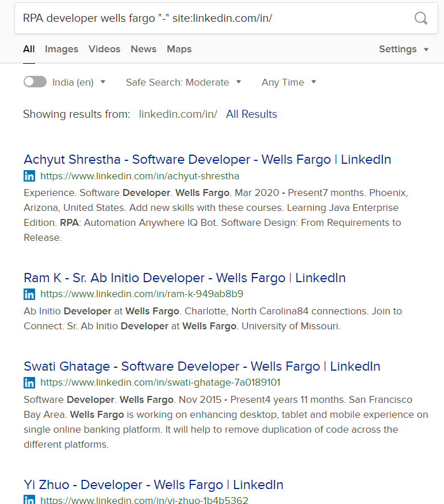
Task: Click the All Results link
Action: [251, 114]
